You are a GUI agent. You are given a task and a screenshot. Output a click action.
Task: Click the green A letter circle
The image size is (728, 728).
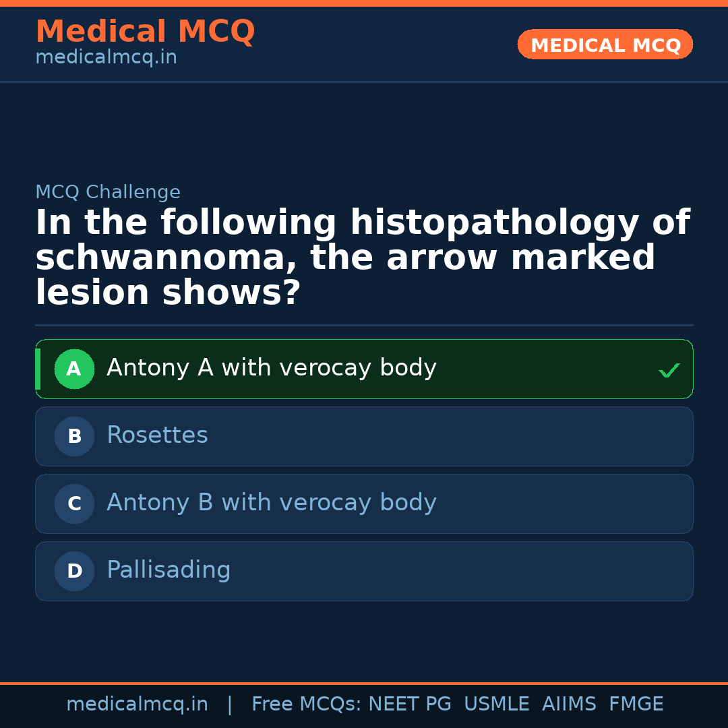point(74,369)
